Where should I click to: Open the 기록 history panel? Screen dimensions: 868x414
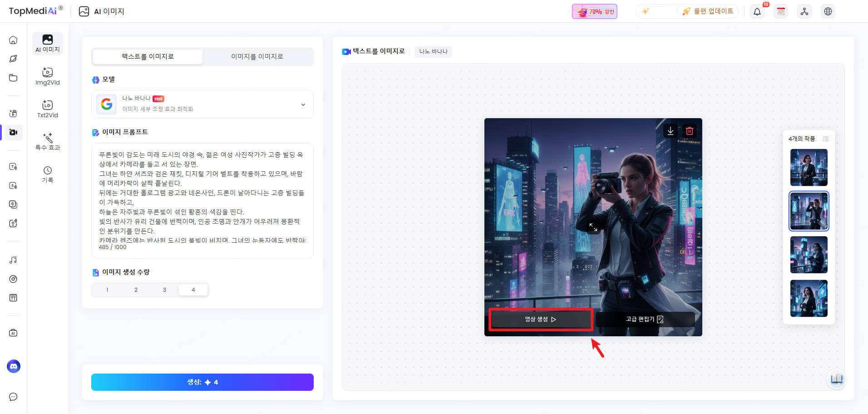coord(48,174)
